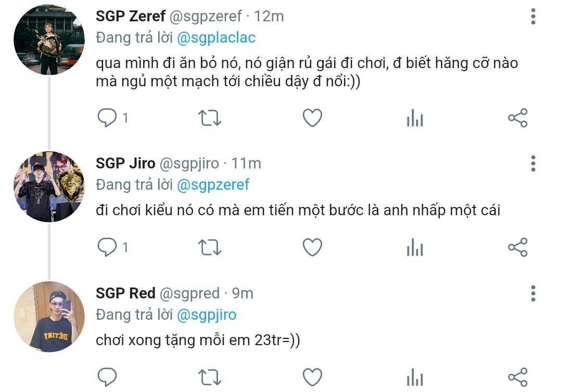The height and width of the screenshot is (392, 562).
Task: Reply to SGP Zeref's tweet
Action: (x=107, y=117)
